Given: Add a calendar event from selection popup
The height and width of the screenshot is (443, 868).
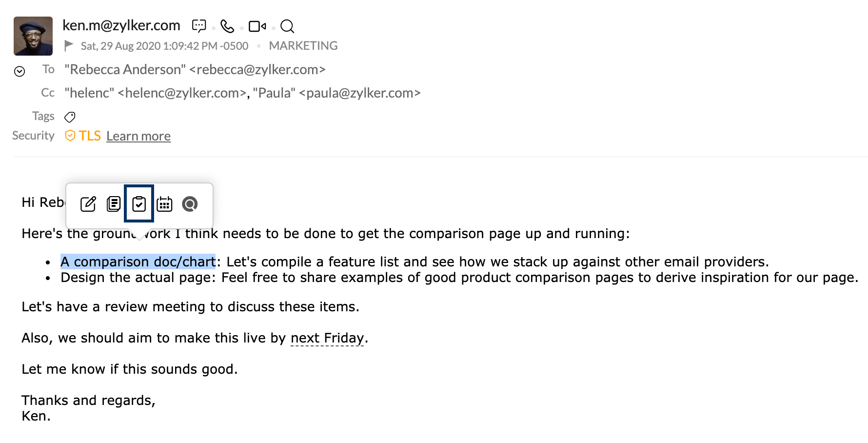Looking at the screenshot, I should (164, 204).
